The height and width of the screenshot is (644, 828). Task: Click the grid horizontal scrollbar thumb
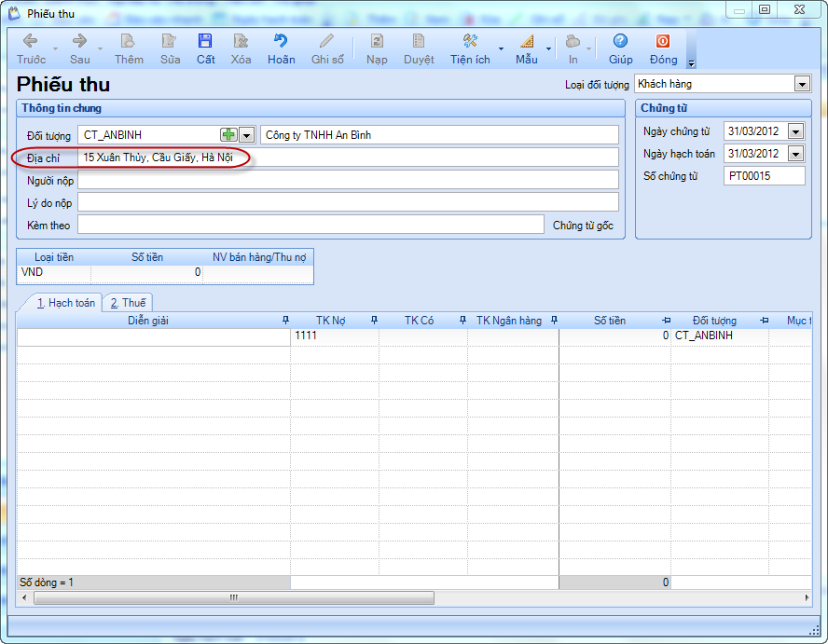coord(234,597)
